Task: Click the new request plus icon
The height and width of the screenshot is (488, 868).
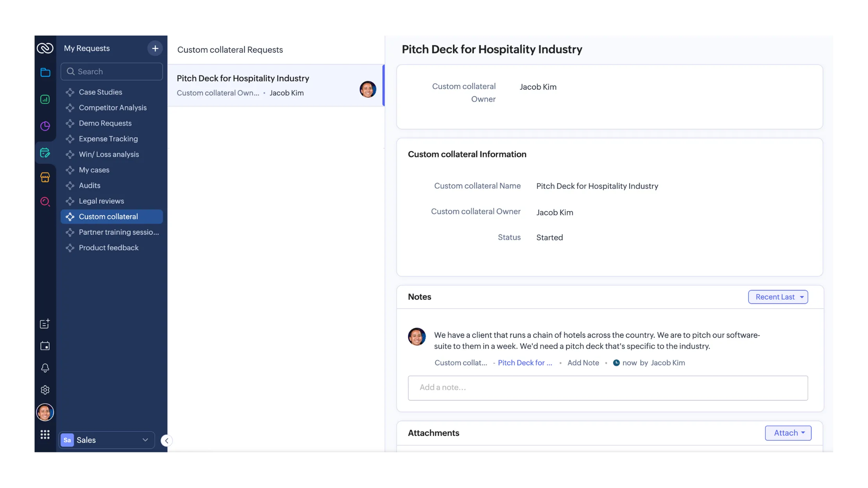Action: coord(154,48)
